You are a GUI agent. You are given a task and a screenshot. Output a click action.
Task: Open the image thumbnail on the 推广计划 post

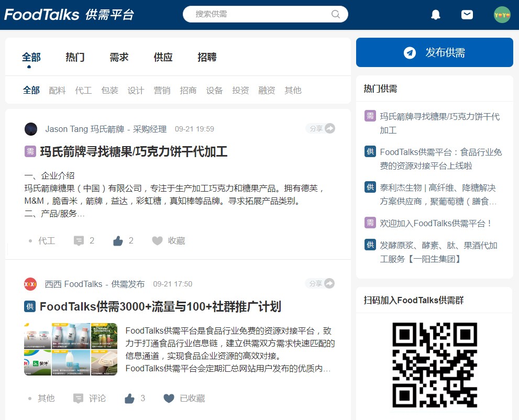(71, 350)
